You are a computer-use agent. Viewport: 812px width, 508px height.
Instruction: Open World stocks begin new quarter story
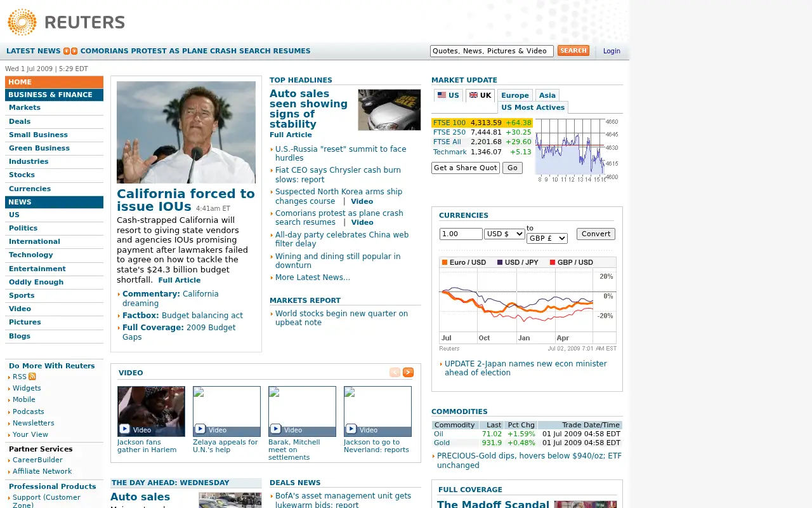coord(341,317)
